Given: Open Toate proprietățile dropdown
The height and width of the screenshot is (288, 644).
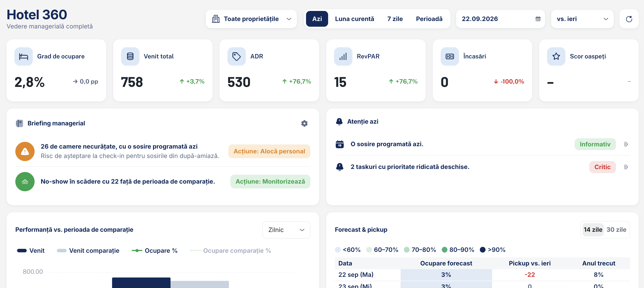Looking at the screenshot, I should (x=251, y=19).
